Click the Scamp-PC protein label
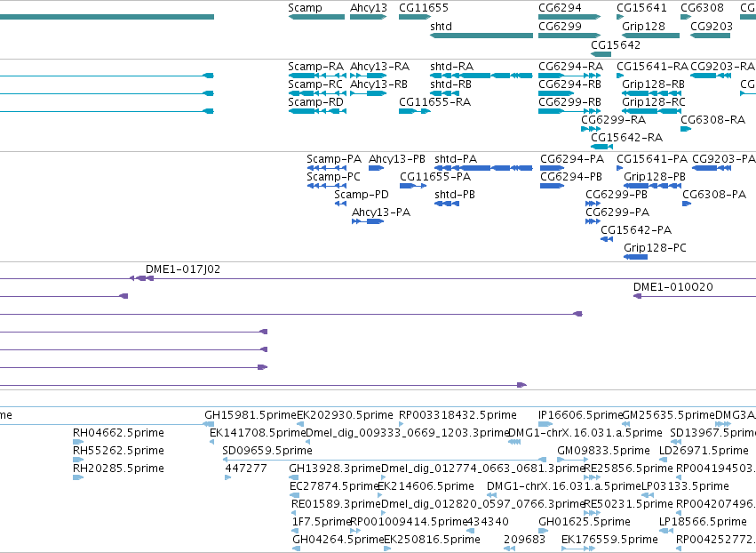The width and height of the screenshot is (756, 553). pos(334,177)
